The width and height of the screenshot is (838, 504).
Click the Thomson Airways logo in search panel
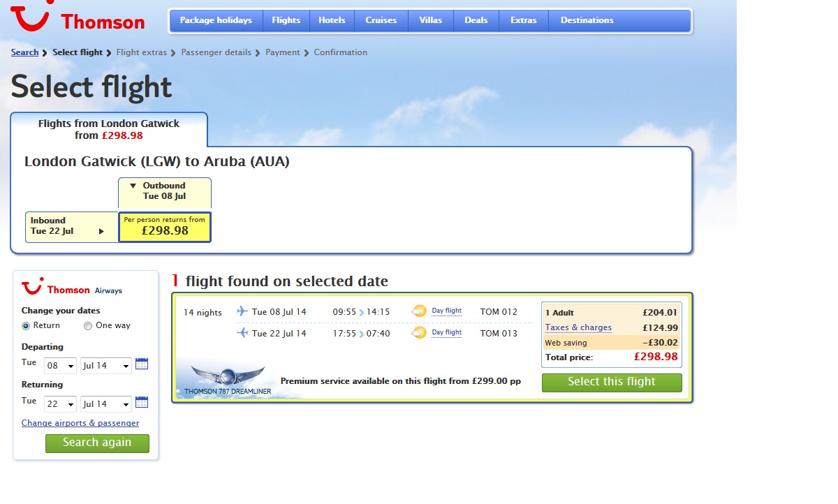tap(71, 288)
